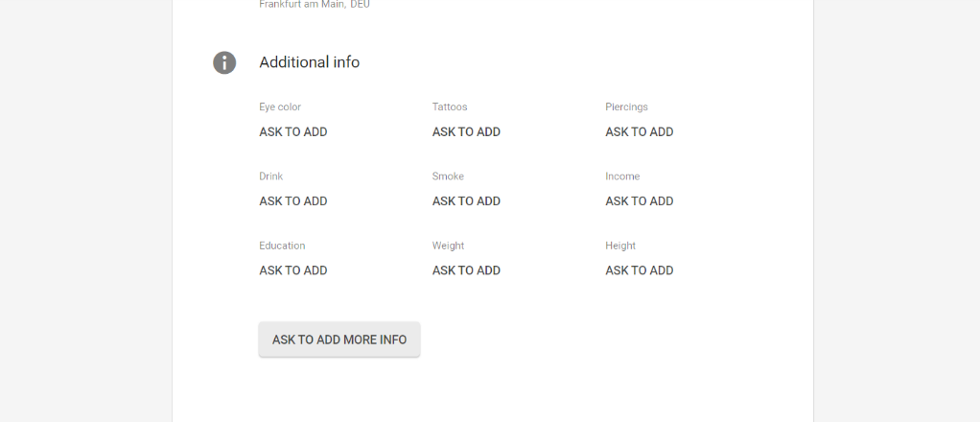Click the Weight label
This screenshot has height=422, width=980.
pyautogui.click(x=448, y=246)
